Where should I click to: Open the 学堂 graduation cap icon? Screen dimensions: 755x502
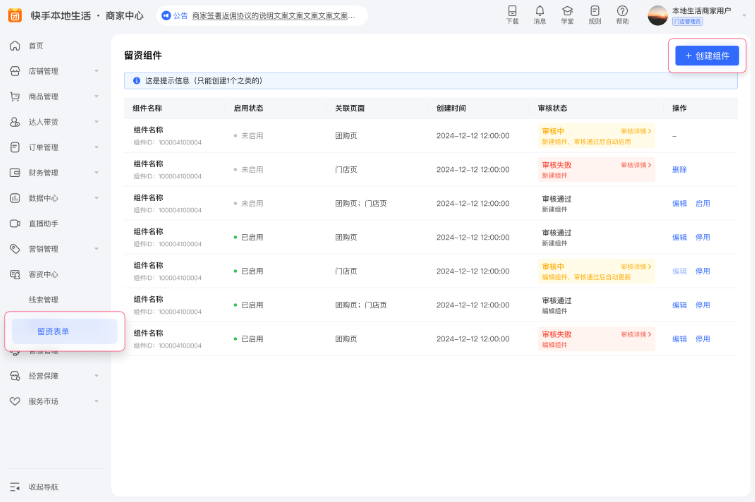coord(567,11)
